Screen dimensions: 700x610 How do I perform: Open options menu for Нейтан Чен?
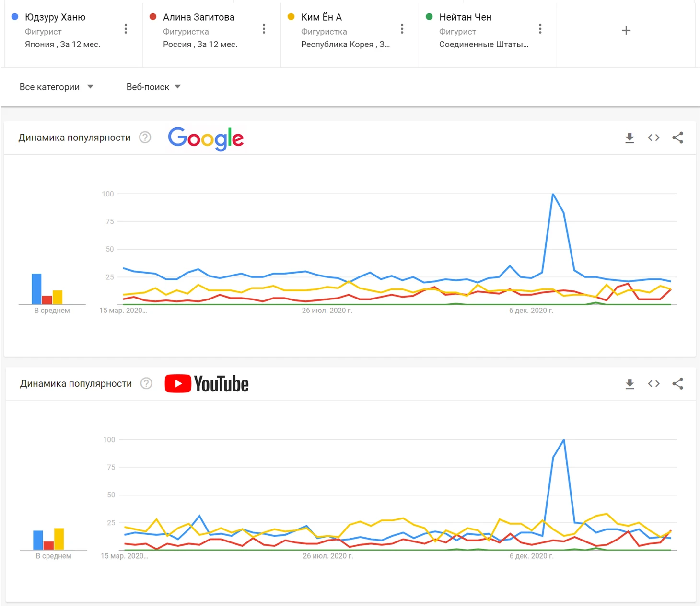pos(540,29)
